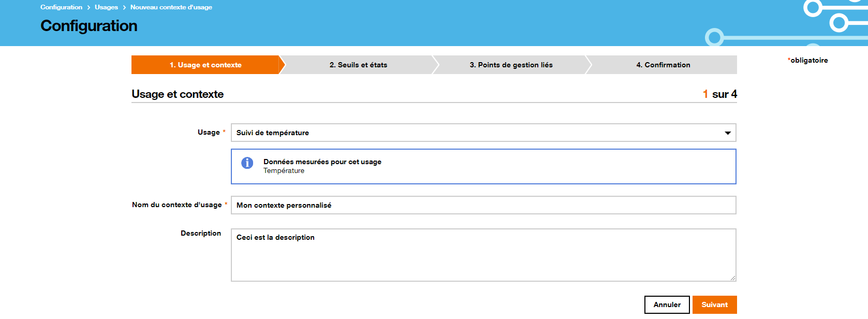The width and height of the screenshot is (868, 319).
Task: Select the '1. Usage et contexte' step tab
Action: tap(205, 65)
